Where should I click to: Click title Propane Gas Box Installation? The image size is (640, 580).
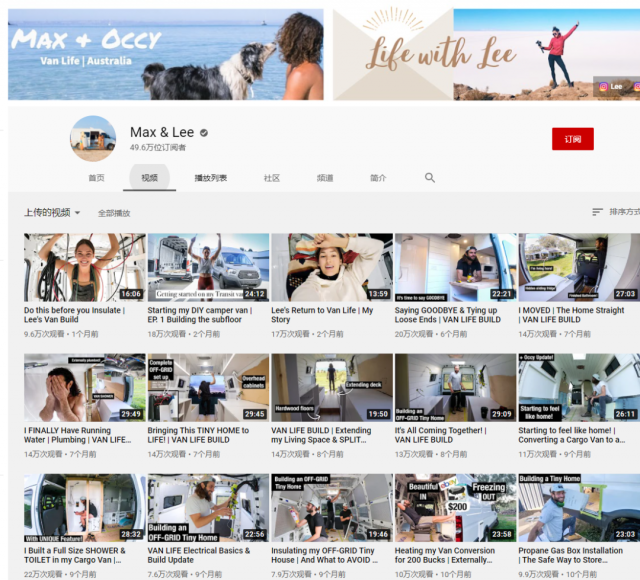pos(571,555)
